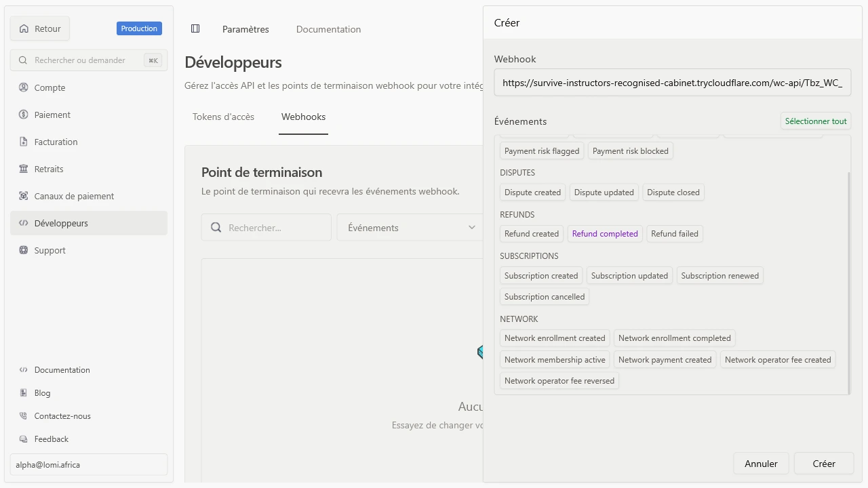Toggle the Subscription renewed event
This screenshot has width=868, height=488.
click(720, 276)
